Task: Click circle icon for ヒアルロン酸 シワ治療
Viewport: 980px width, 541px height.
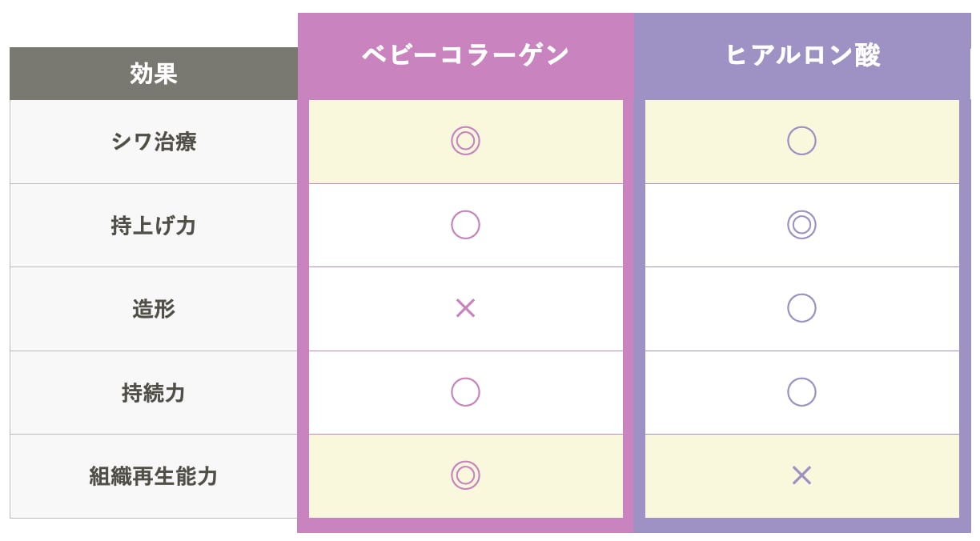Action: 801,141
